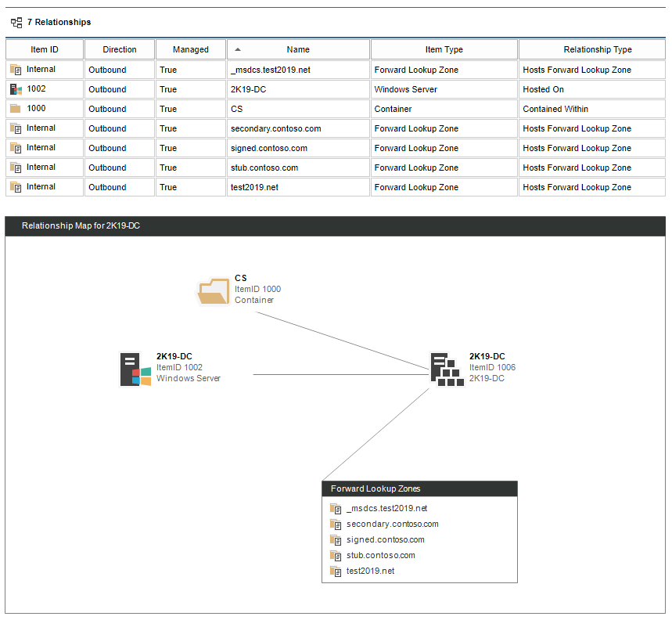Image resolution: width=672 pixels, height=620 pixels.
Task: Click the relationships hierarchy icon beside 7 Relationships
Action: tap(16, 22)
